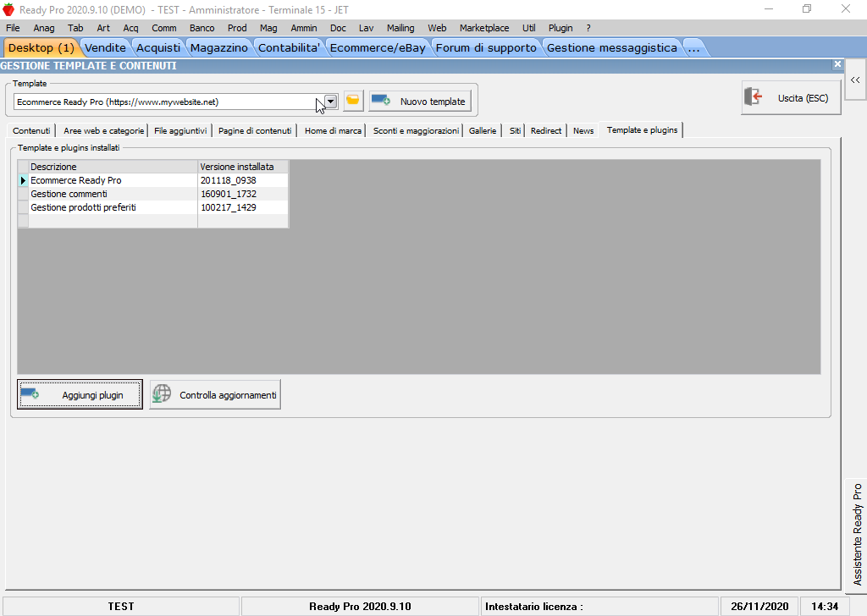This screenshot has width=867, height=616.
Task: Select the Contenuti tab
Action: pyautogui.click(x=31, y=130)
